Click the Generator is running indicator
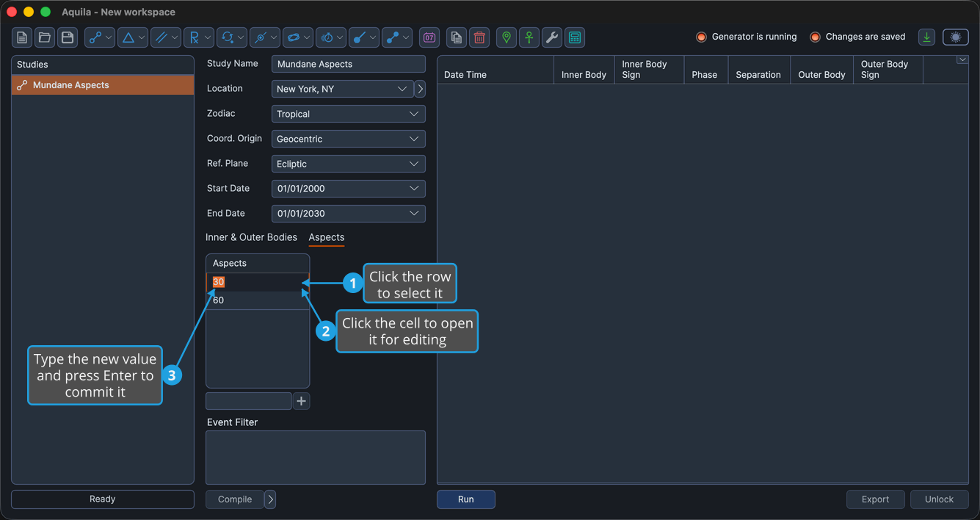The width and height of the screenshot is (980, 520). click(x=747, y=37)
